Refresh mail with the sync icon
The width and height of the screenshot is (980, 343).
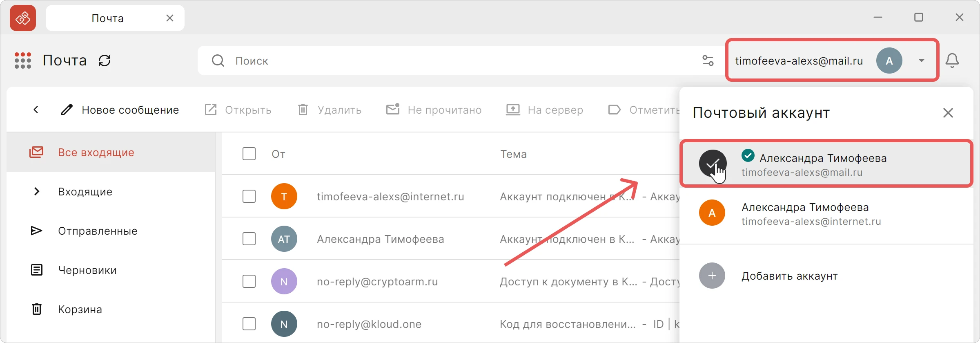(105, 61)
